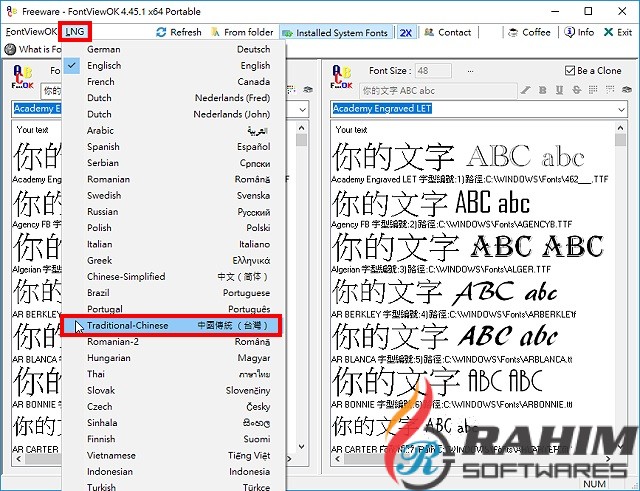The height and width of the screenshot is (491, 640).
Task: Toggle underline in the right panel
Action: point(559,90)
